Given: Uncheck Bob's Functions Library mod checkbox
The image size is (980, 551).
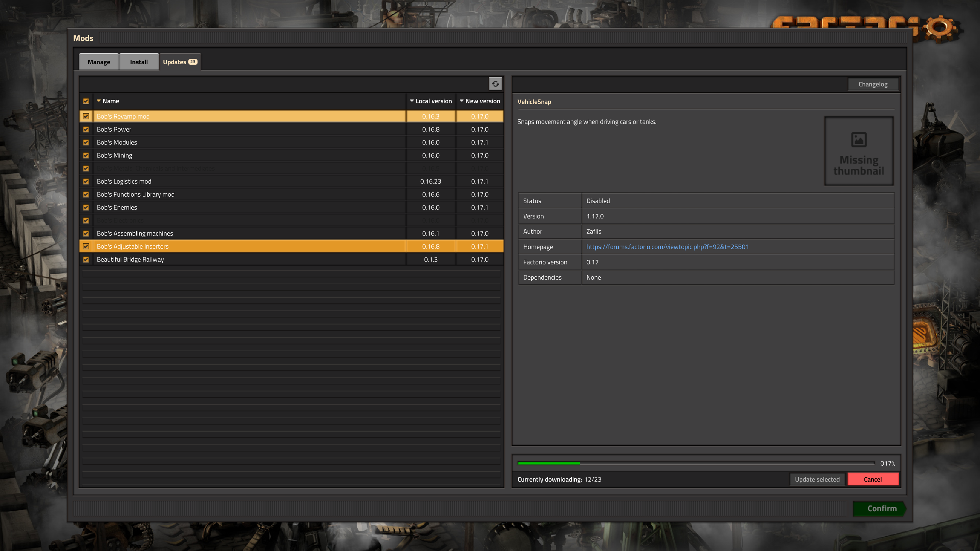Looking at the screenshot, I should [x=86, y=194].
